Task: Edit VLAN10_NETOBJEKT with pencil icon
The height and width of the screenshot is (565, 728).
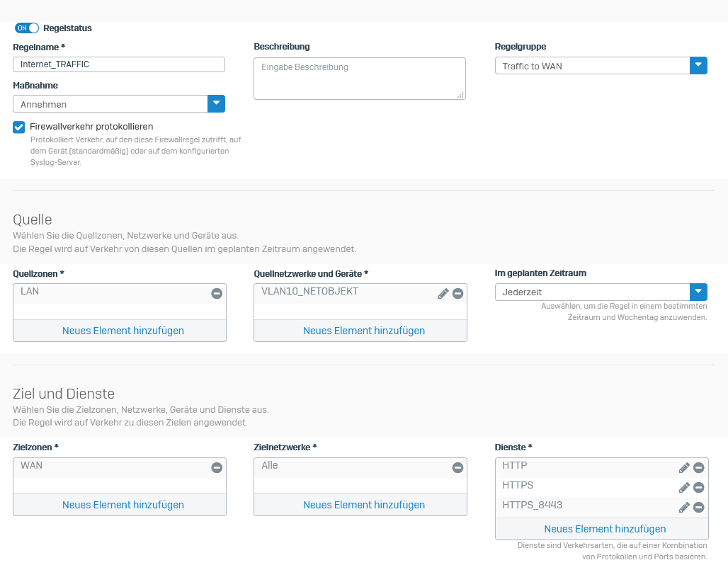Action: (443, 293)
